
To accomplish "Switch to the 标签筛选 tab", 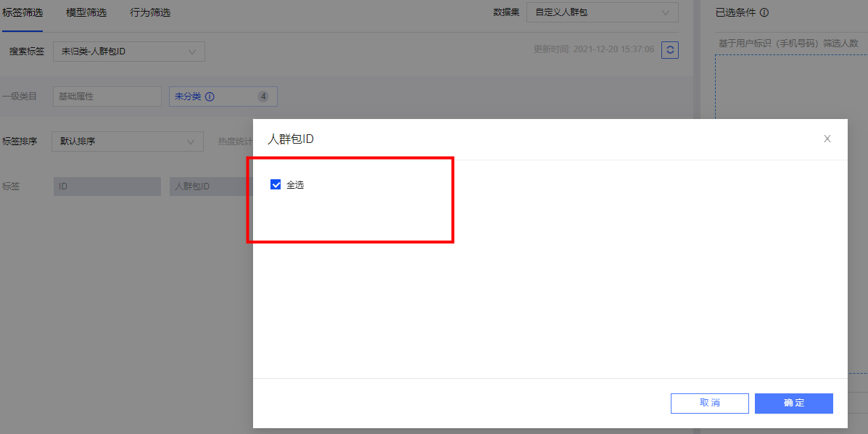I will [x=22, y=12].
